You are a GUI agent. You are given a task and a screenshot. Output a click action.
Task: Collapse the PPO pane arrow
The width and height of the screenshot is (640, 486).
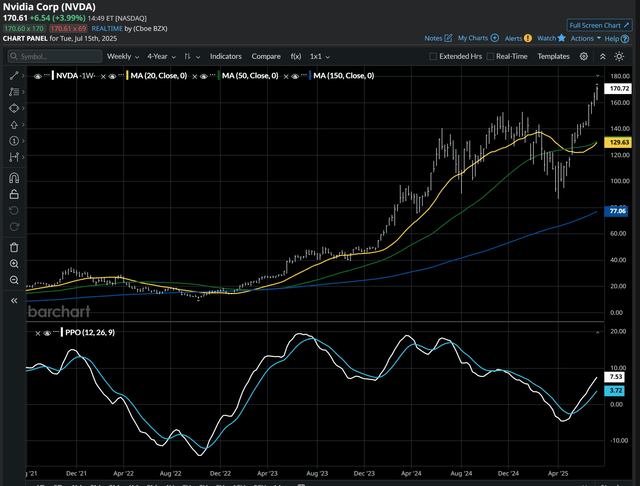(x=598, y=333)
